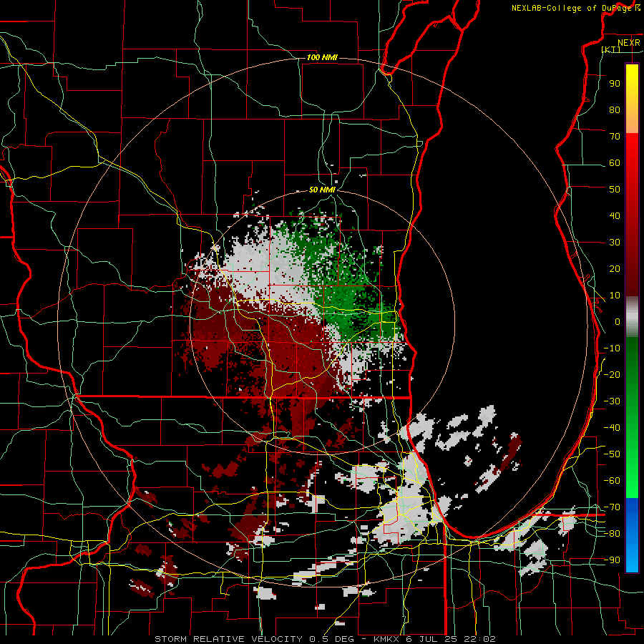
Task: Click the [KT] units label
Action: [611, 49]
